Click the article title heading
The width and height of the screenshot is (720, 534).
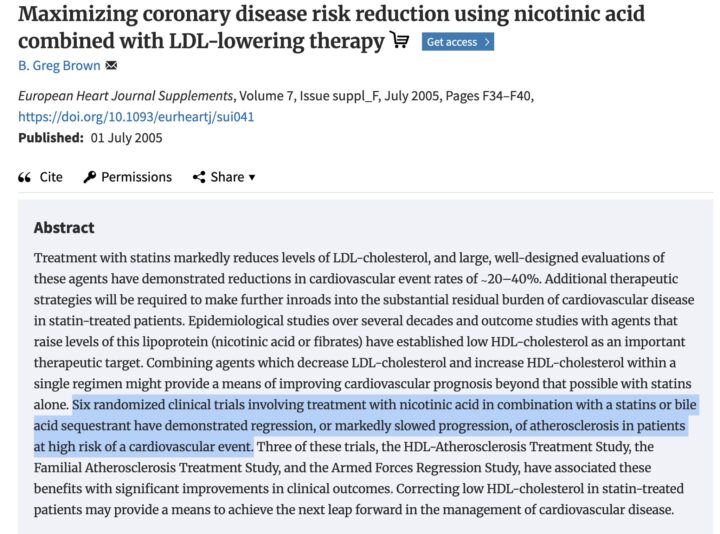pyautogui.click(x=330, y=27)
